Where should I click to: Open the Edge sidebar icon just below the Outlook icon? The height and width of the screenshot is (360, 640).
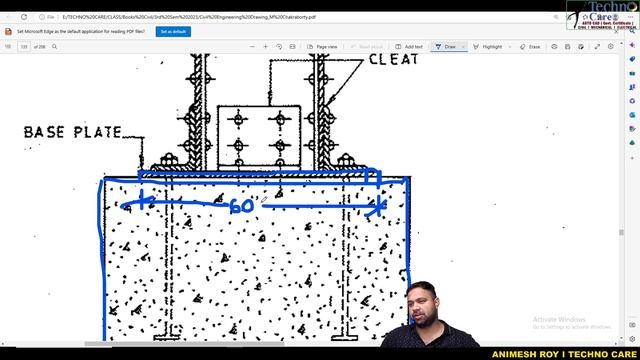pyautogui.click(x=632, y=129)
